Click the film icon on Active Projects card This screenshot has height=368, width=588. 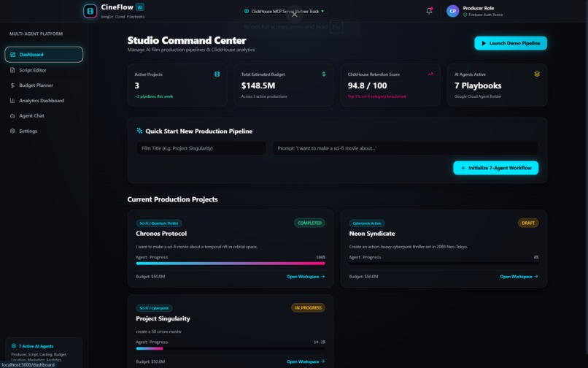tap(217, 74)
